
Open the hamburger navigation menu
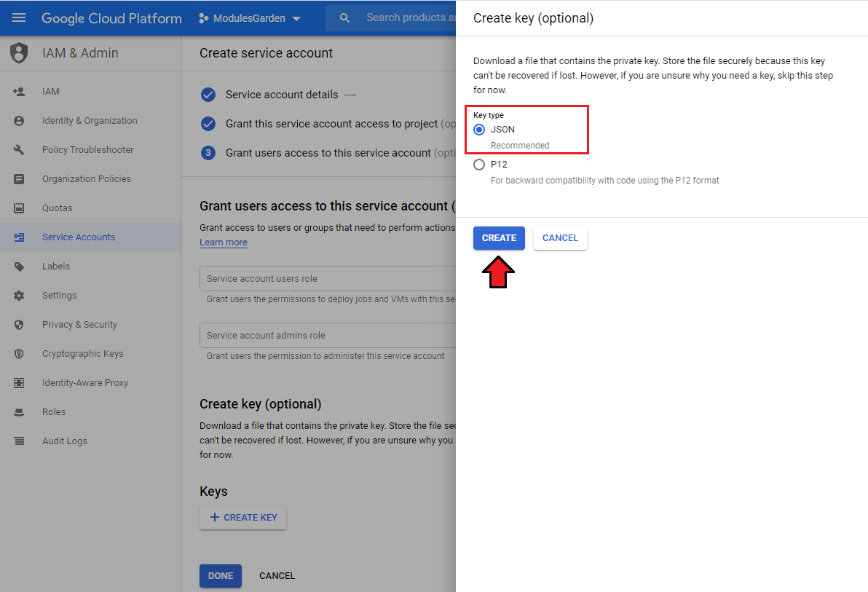(19, 17)
